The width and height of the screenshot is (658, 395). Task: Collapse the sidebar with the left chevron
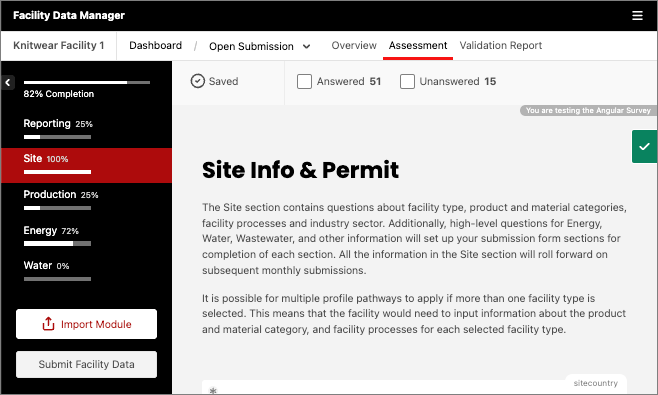[x=8, y=83]
